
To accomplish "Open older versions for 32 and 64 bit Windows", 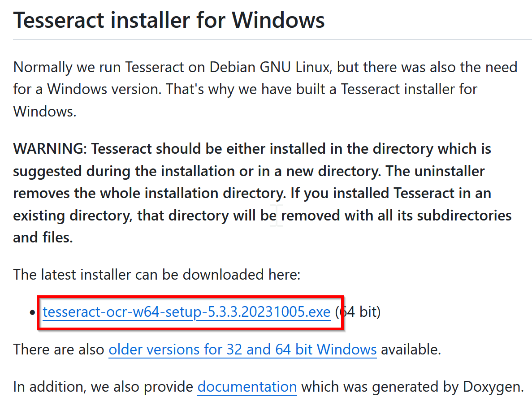I will (242, 350).
